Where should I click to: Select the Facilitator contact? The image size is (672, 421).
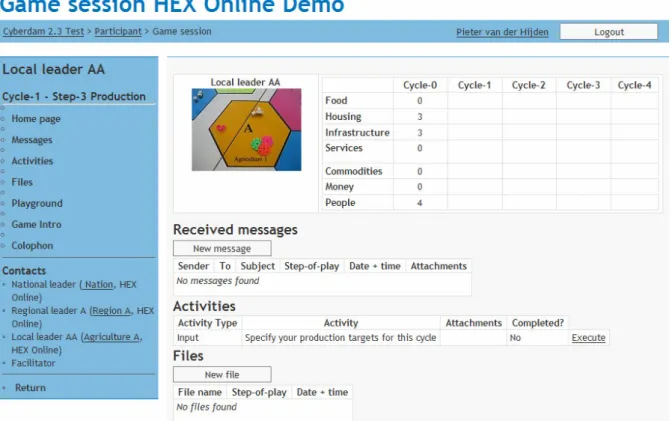coord(33,363)
